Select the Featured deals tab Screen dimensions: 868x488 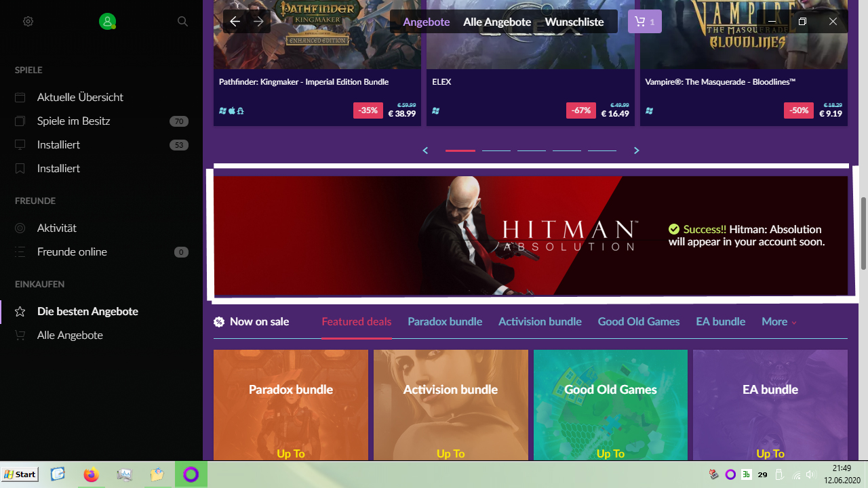coord(357,322)
